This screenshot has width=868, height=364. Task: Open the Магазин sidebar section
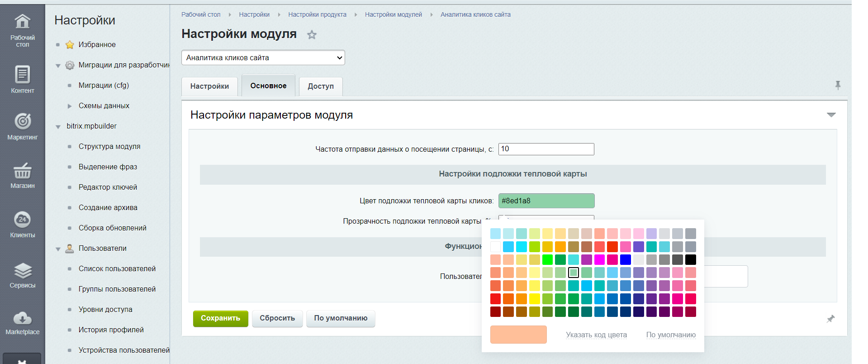[x=22, y=175]
